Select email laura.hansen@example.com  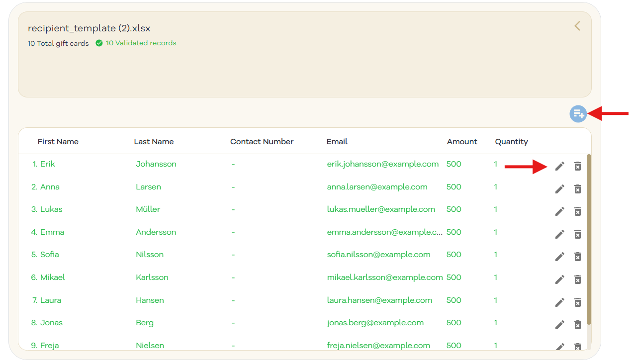[379, 300]
